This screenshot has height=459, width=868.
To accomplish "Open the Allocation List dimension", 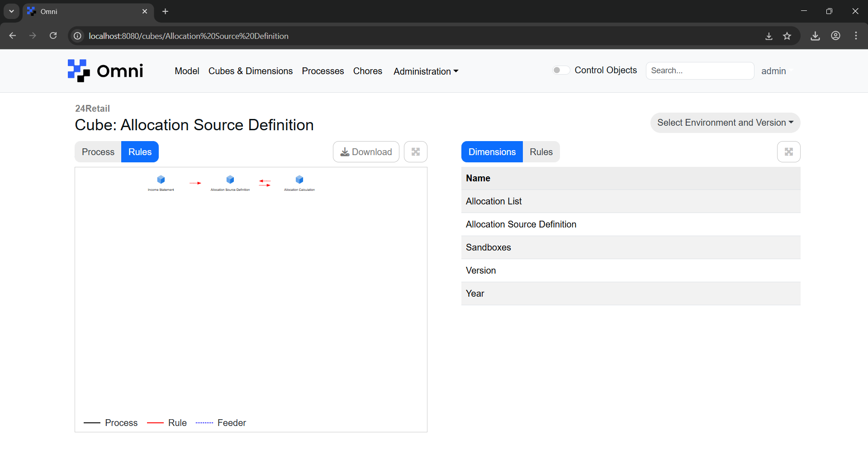I will click(631, 201).
